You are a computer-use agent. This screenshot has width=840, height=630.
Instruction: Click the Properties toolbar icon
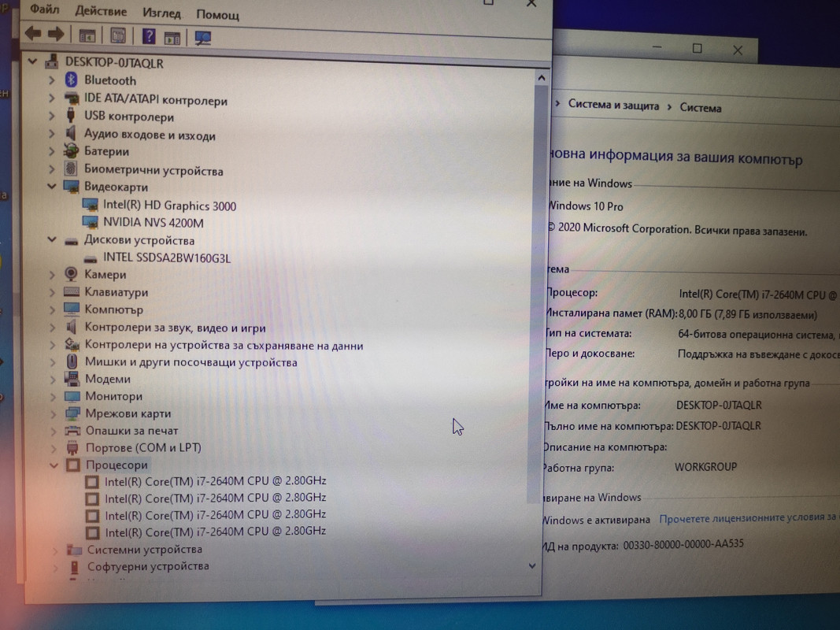118,36
